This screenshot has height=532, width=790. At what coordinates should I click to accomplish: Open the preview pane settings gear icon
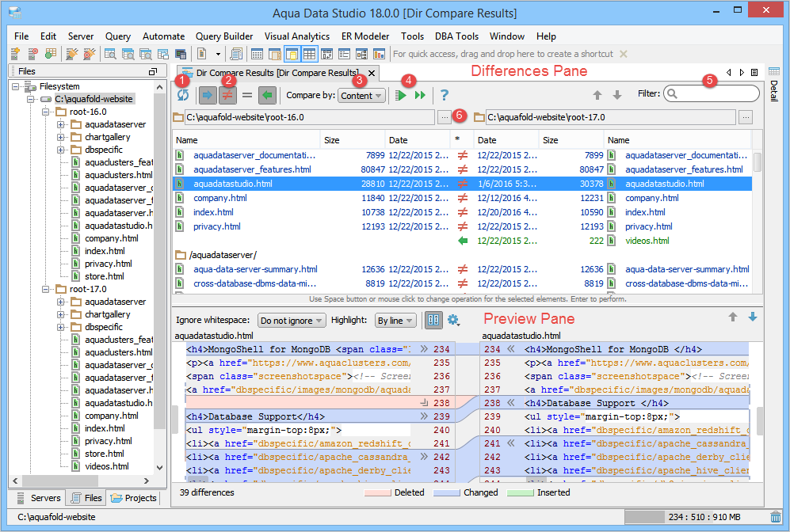[x=454, y=320]
